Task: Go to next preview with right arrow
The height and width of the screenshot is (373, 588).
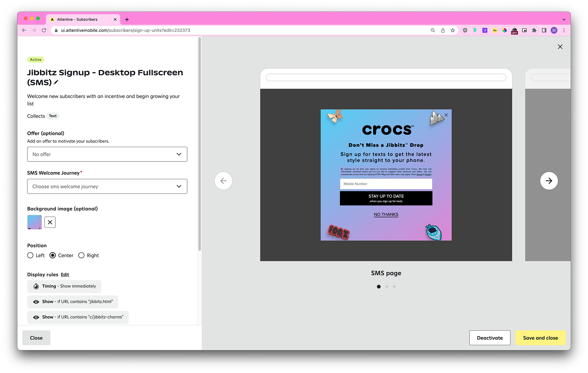Action: pyautogui.click(x=548, y=181)
